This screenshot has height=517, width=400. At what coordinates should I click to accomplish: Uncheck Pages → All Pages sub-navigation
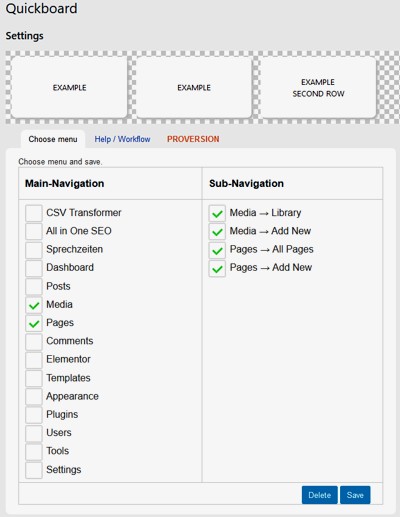[x=217, y=250]
